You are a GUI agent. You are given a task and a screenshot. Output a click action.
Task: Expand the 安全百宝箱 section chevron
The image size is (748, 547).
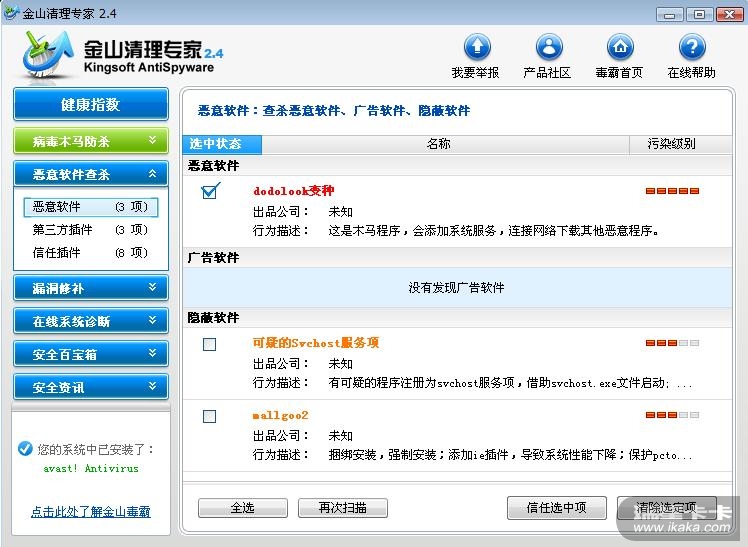click(x=153, y=353)
